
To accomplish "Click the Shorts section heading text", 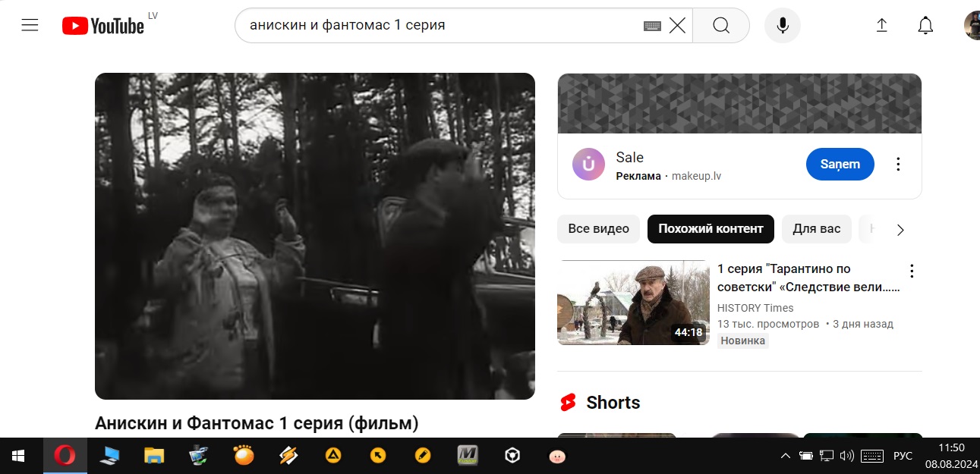I will [613, 403].
